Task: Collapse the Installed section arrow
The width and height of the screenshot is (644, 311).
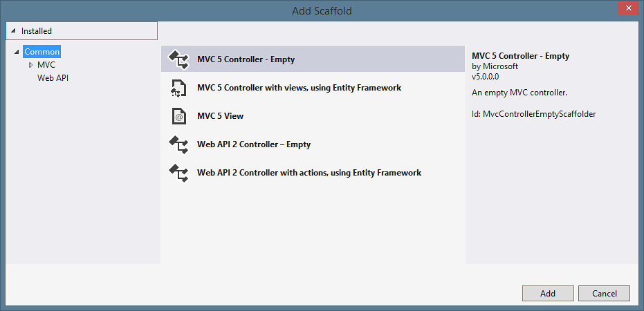Action: tap(14, 31)
